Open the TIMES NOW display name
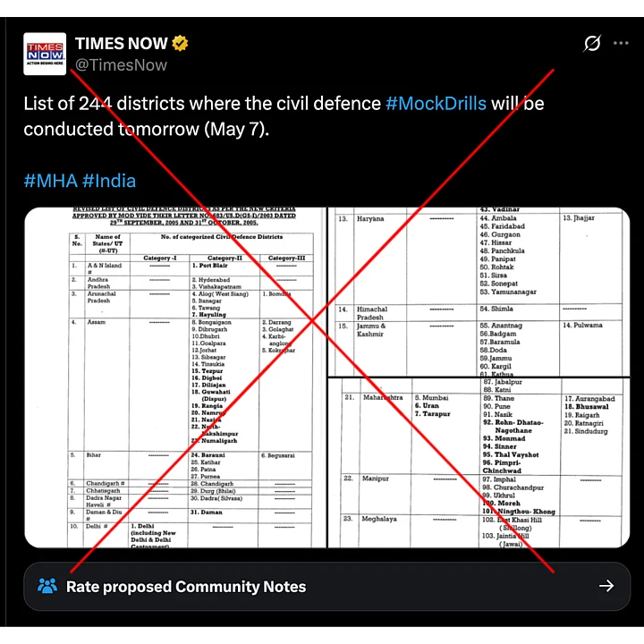The height and width of the screenshot is (644, 644). tap(122, 43)
